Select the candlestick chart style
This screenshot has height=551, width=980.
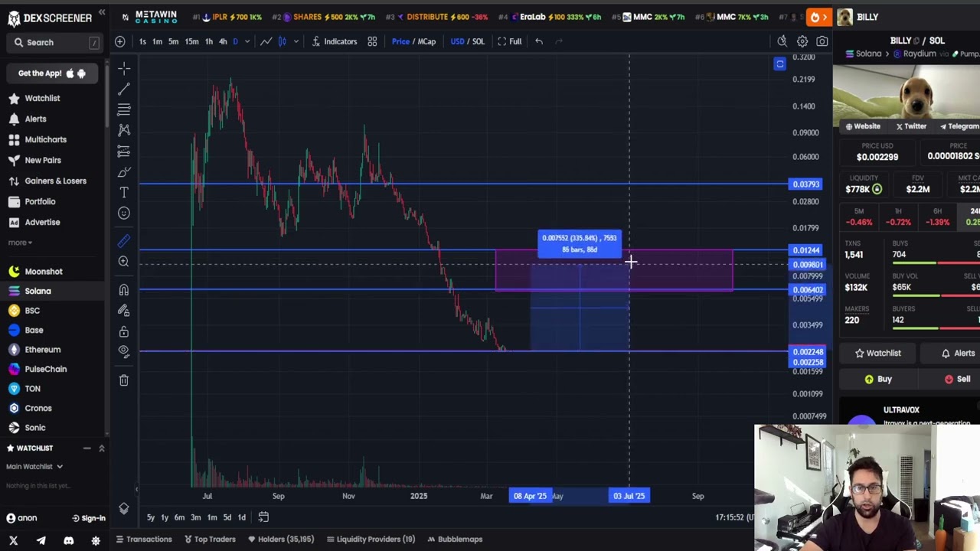[x=282, y=41]
